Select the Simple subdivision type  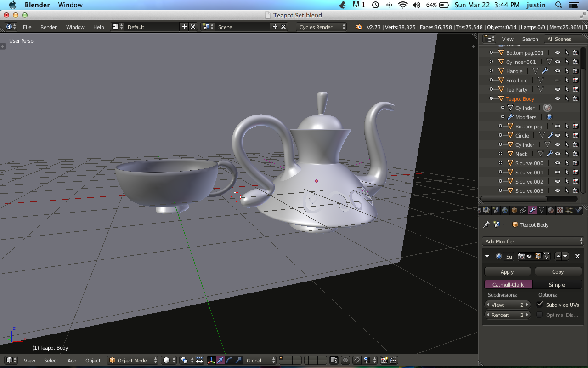pos(557,285)
